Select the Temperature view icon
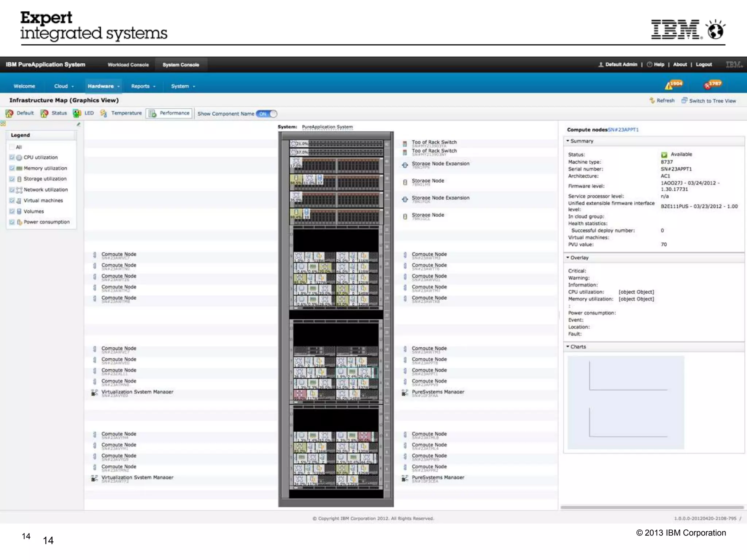The width and height of the screenshot is (747, 560). point(104,113)
